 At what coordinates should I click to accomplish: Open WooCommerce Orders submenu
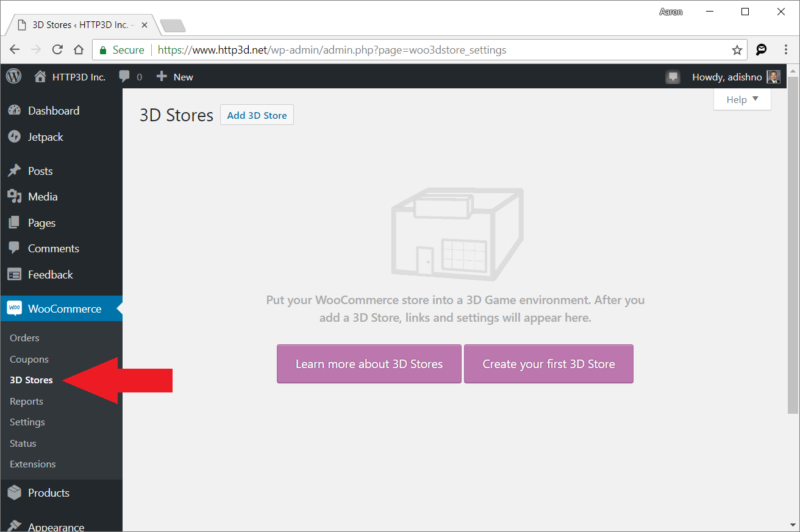(x=24, y=338)
